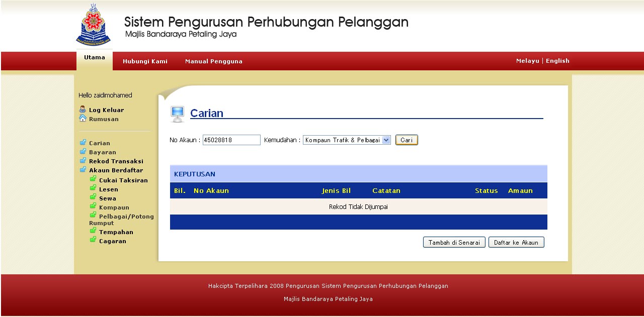Click the green icon beside Cukai Taksiran
Image resolution: width=644 pixels, height=317 pixels.
[93, 179]
